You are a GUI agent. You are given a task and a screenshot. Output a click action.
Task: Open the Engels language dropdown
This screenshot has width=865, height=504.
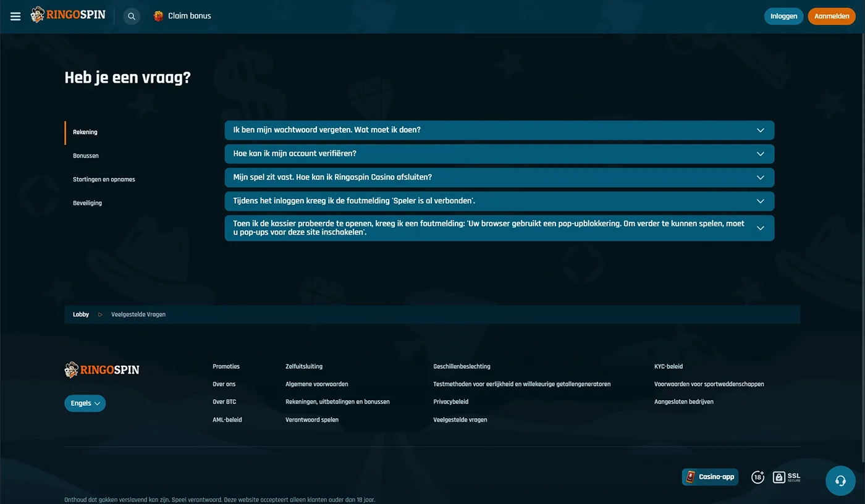coord(85,403)
